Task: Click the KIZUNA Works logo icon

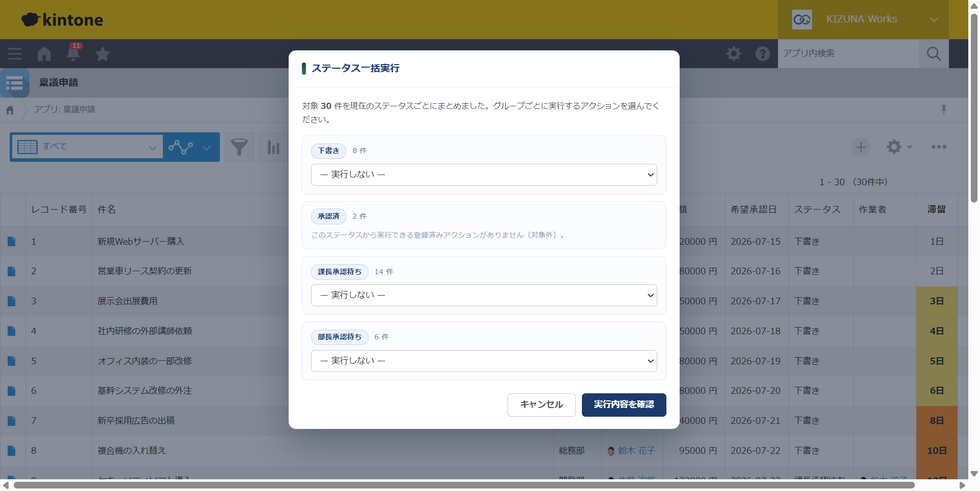Action: 802,19
